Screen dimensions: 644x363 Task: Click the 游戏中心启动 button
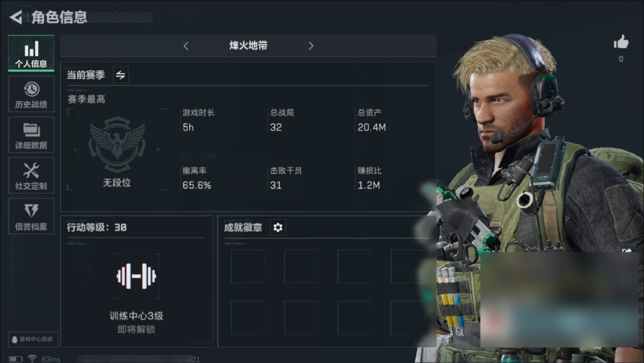click(x=33, y=339)
